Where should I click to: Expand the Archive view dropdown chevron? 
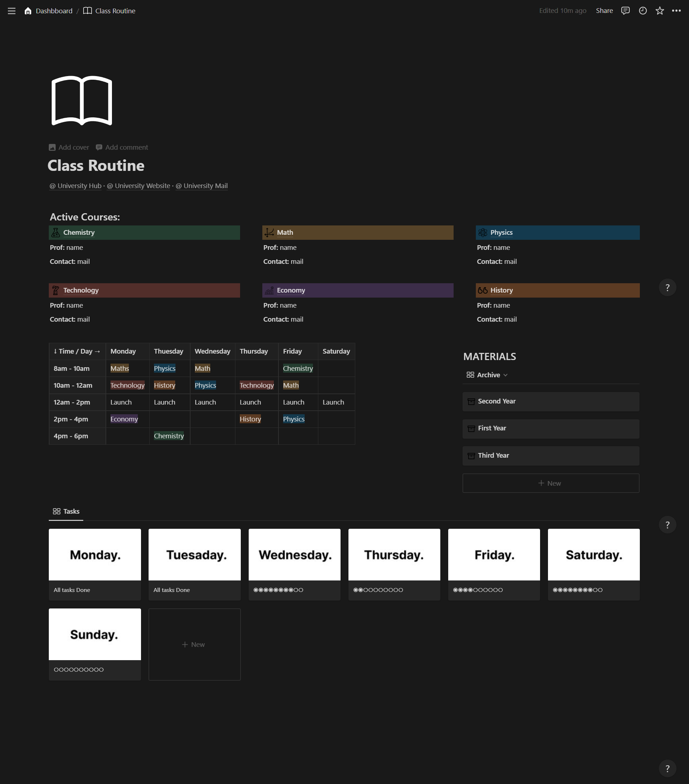(x=505, y=375)
